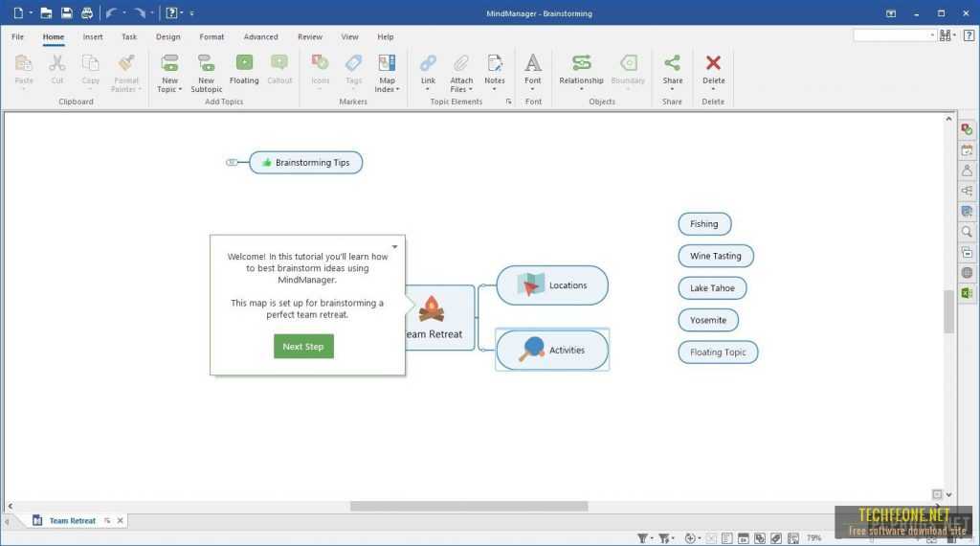Select the Wine Tasting floating topic
Image resolution: width=980 pixels, height=546 pixels.
[716, 256]
